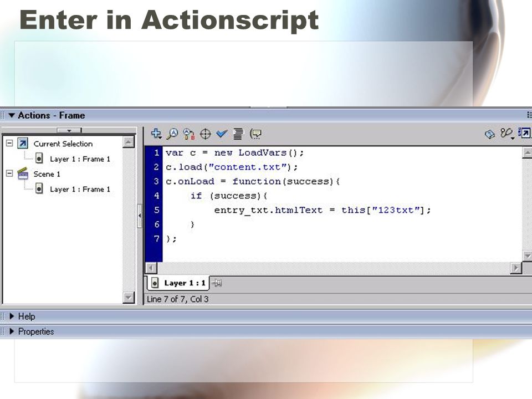The width and height of the screenshot is (532, 399).
Task: Open the Find magnifier tool
Action: click(x=173, y=134)
